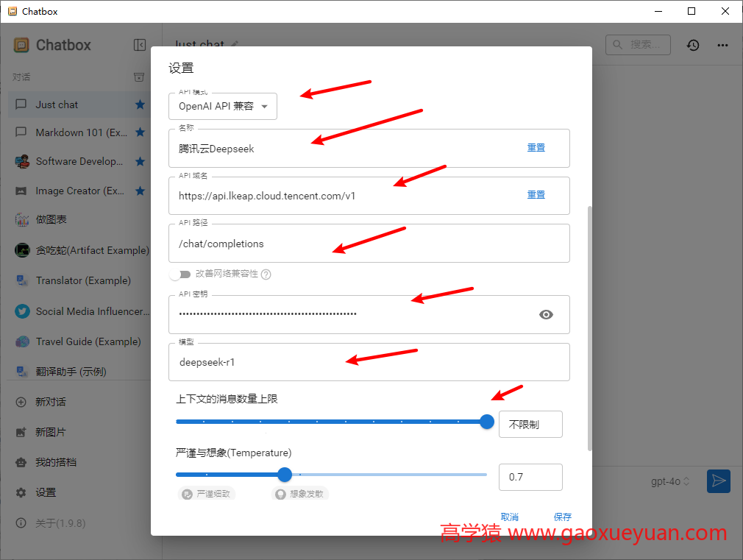Viewport: 743px width, 560px height.
Task: Click the Chatbox logo icon
Action: point(21,45)
